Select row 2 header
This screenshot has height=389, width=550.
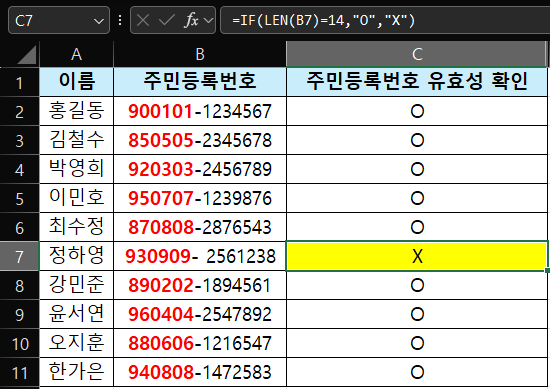click(19, 111)
